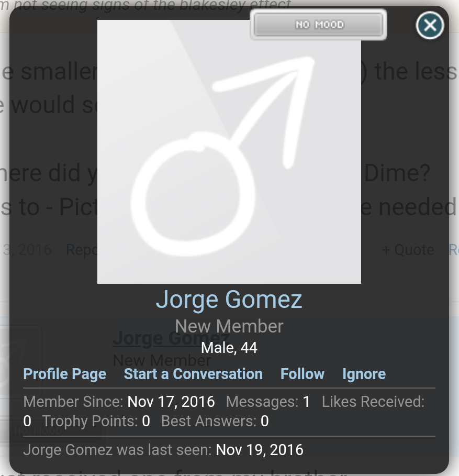Click the dimmed + Quote link
459x476 pixels.
(x=408, y=250)
